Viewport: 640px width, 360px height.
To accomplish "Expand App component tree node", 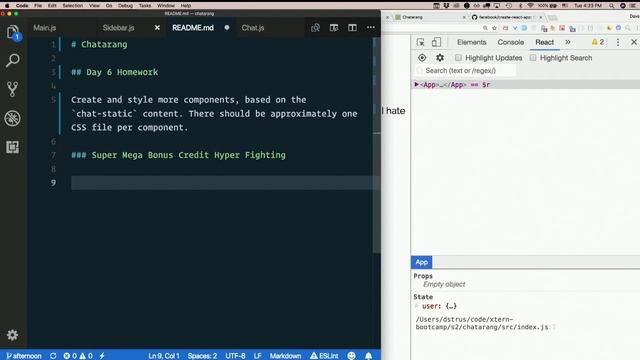I will coord(416,84).
